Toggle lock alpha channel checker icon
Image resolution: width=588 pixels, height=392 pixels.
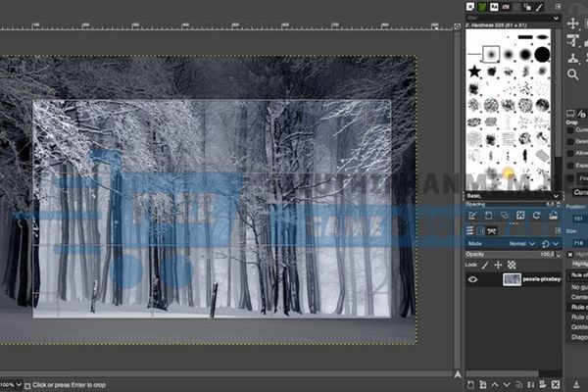click(x=511, y=265)
